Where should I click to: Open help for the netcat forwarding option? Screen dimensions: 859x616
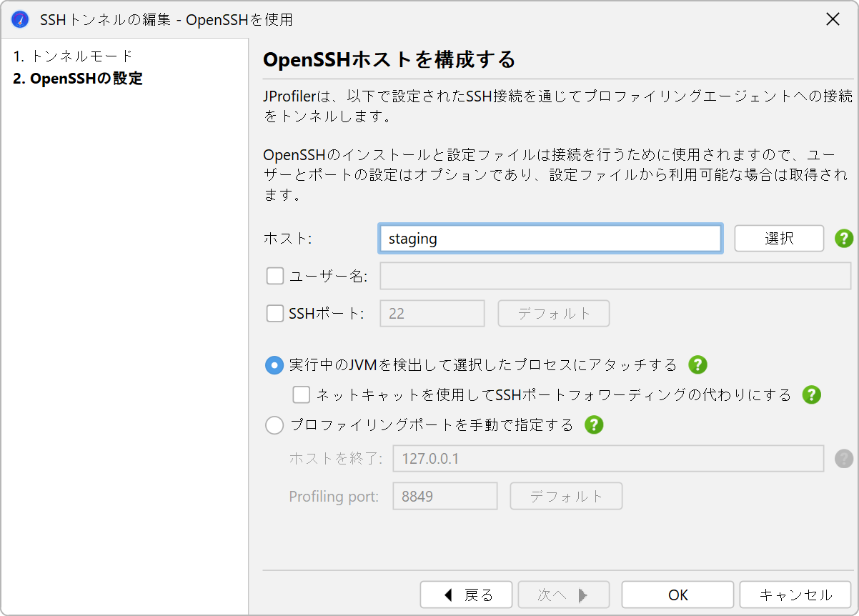(811, 394)
